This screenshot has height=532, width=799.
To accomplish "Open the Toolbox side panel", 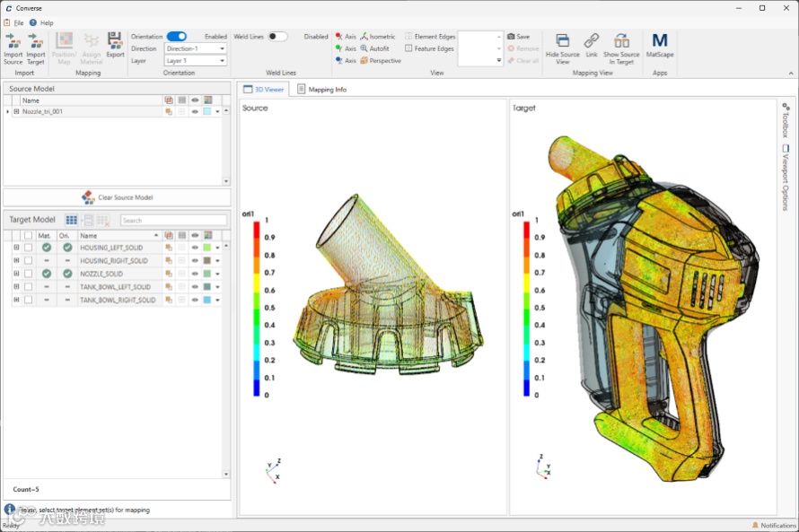I will point(786,120).
